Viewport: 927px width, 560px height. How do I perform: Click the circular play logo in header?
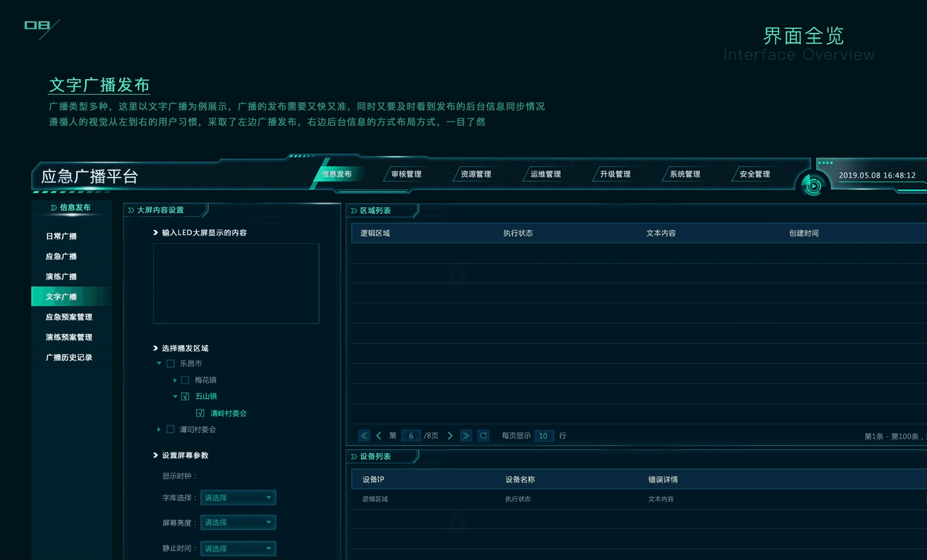coord(813,185)
